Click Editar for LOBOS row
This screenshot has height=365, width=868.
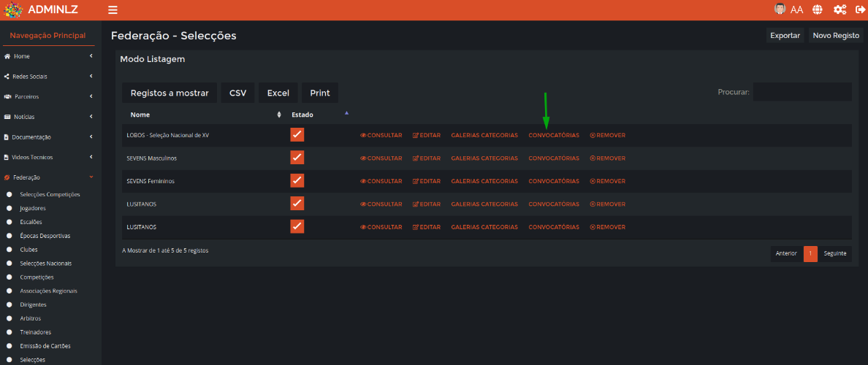click(x=426, y=136)
